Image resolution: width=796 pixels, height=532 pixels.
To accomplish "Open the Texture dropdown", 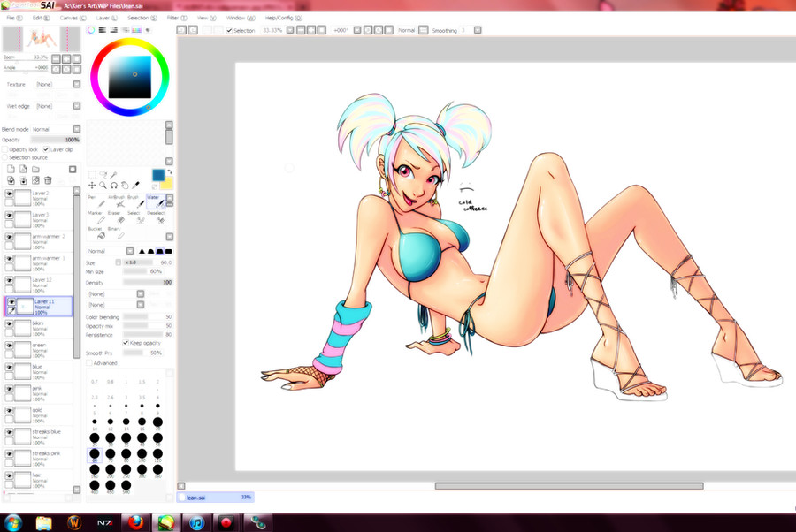I will pos(77,84).
